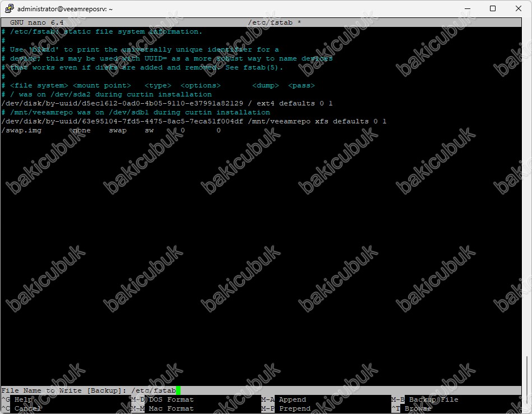This screenshot has height=414, width=532.
Task: Minimize the PuTTY window
Action: click(468, 8)
